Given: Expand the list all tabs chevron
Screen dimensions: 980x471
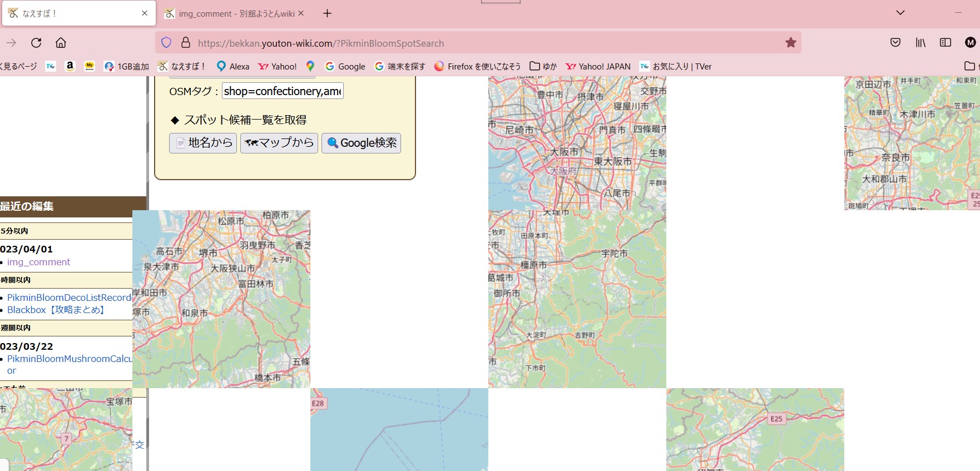Looking at the screenshot, I should (900, 13).
